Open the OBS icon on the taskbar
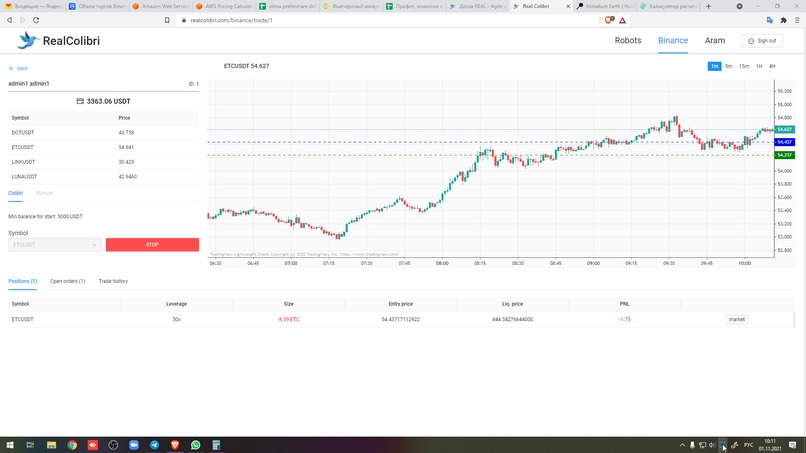This screenshot has height=453, width=806. click(113, 445)
